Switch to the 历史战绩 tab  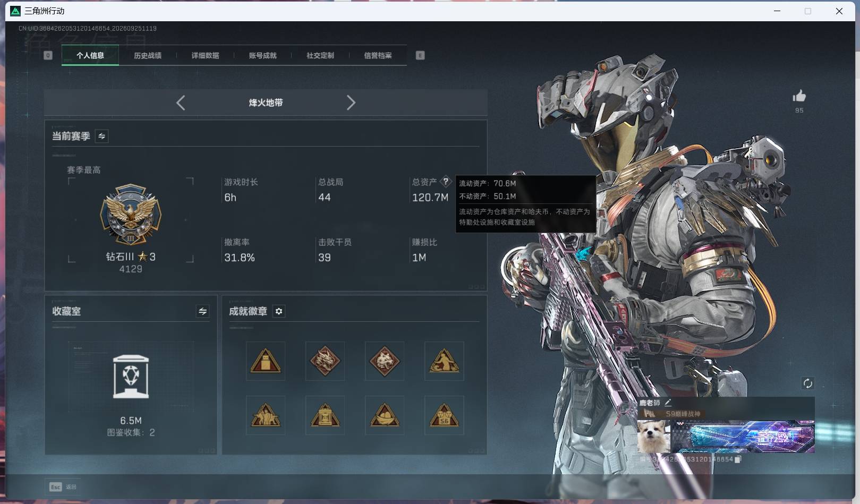148,55
